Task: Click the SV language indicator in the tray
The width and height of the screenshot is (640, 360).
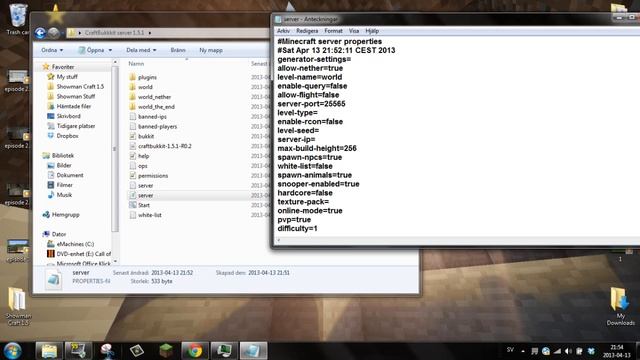Action: click(510, 350)
